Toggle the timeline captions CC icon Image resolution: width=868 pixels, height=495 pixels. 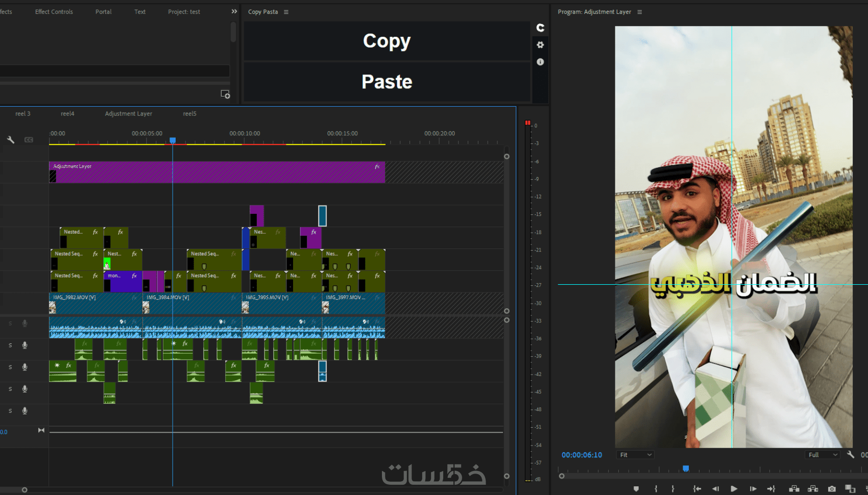[x=29, y=139]
